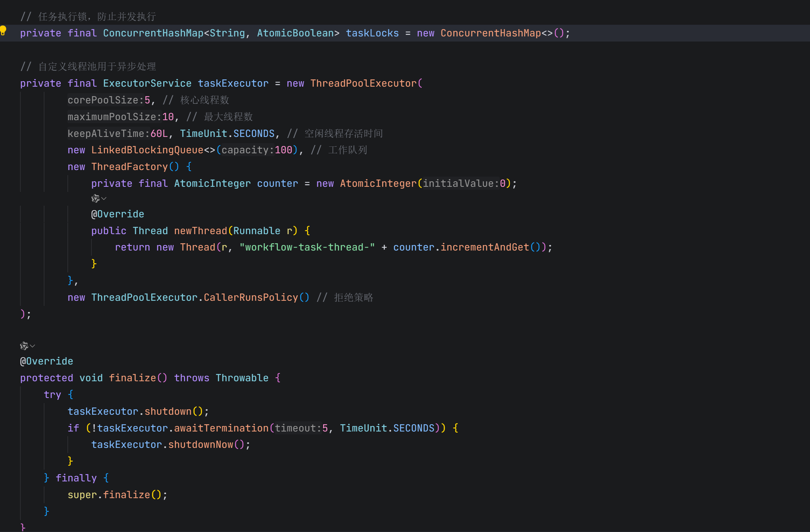Click the capacity parameter hint
Screen dimensions: 810x532
(x=248, y=150)
